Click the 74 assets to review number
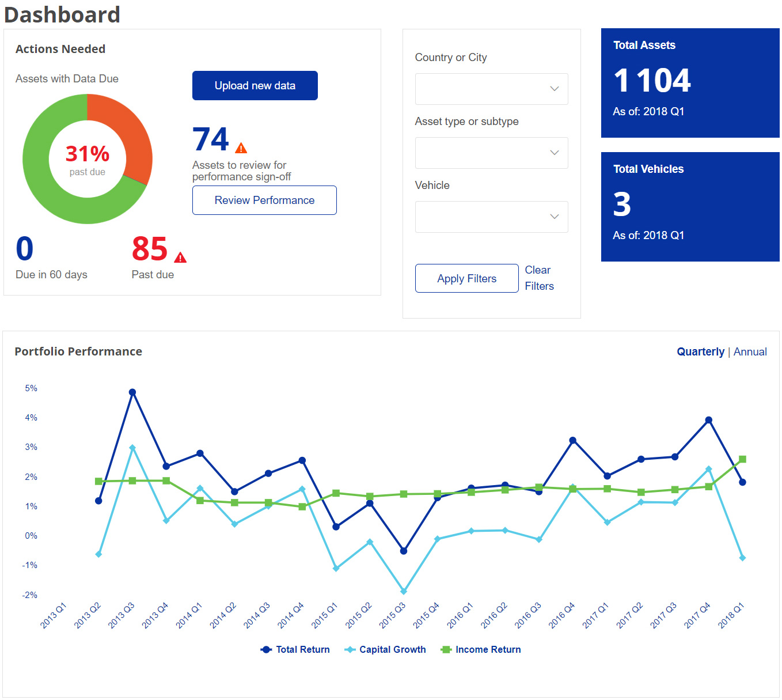 click(211, 139)
